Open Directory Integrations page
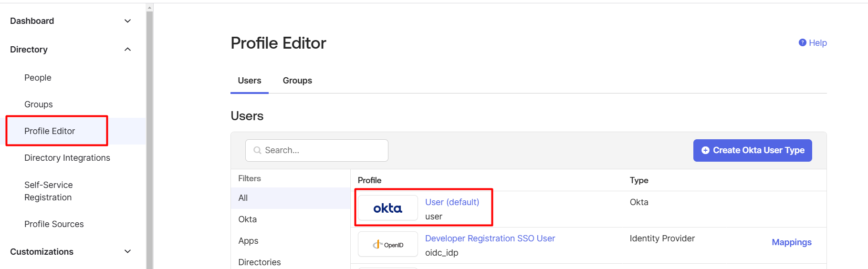The image size is (868, 269). (67, 158)
